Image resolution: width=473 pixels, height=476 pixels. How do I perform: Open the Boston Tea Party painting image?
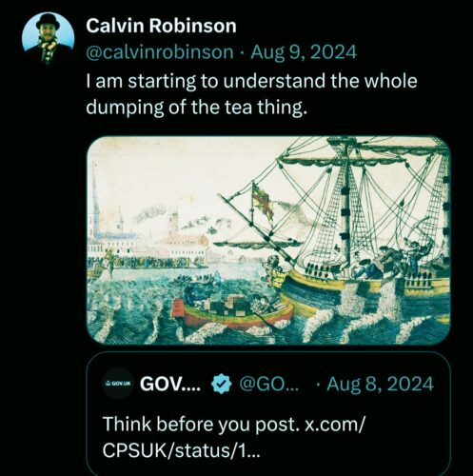coord(268,240)
